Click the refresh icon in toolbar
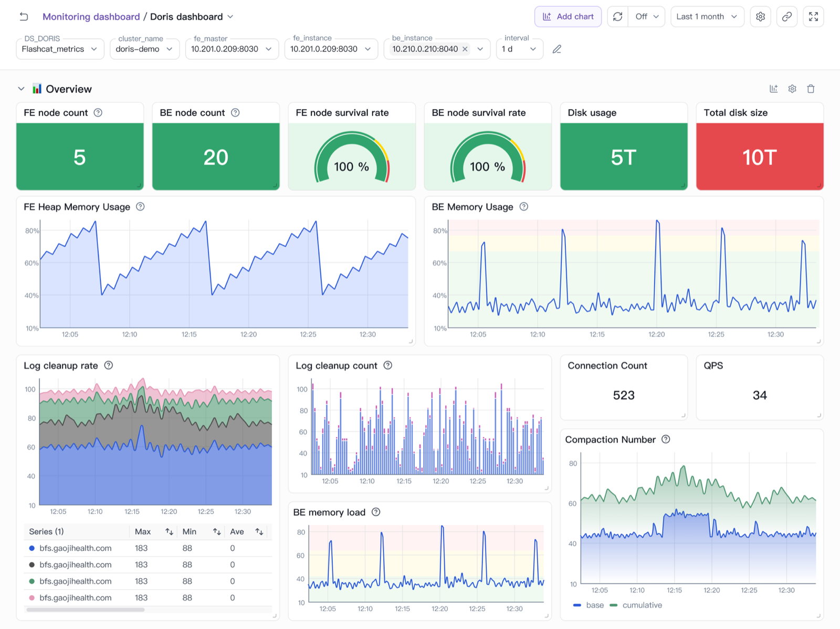The image size is (840, 629). 618,17
